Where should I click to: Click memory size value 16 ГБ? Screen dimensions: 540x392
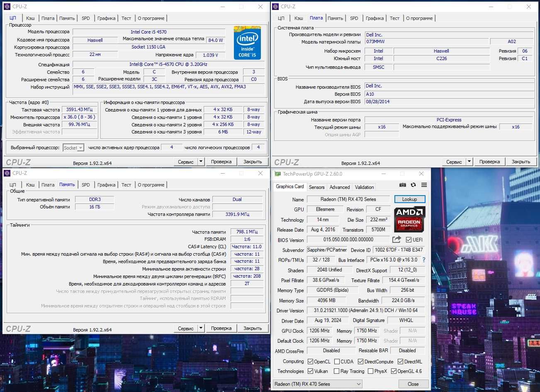pyautogui.click(x=95, y=207)
